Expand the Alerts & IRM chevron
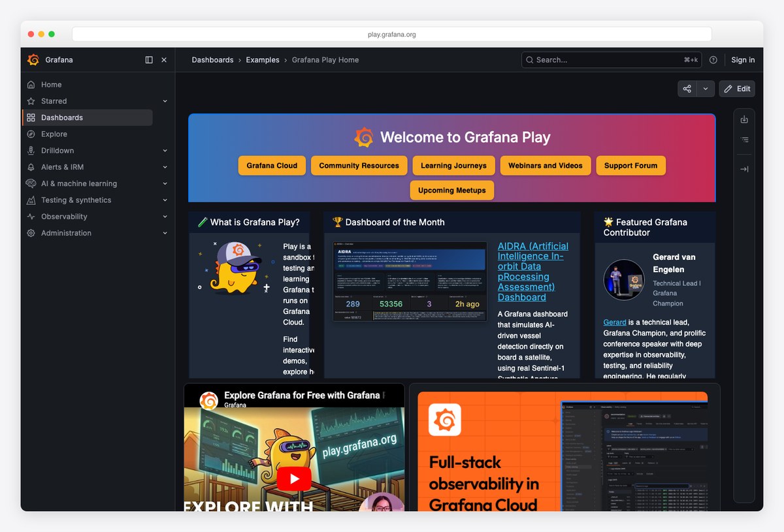 point(165,167)
